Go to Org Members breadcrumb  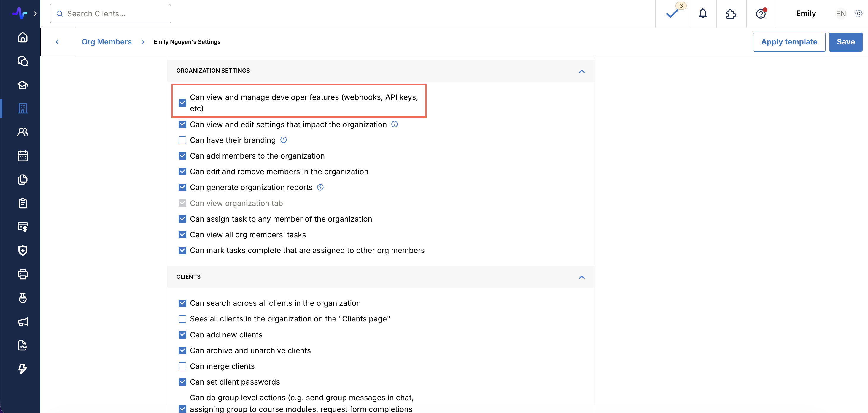coord(106,42)
